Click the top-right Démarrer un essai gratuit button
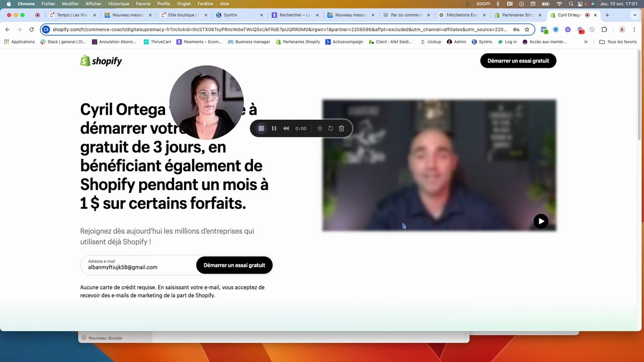Image resolution: width=644 pixels, height=362 pixels. 518,61
